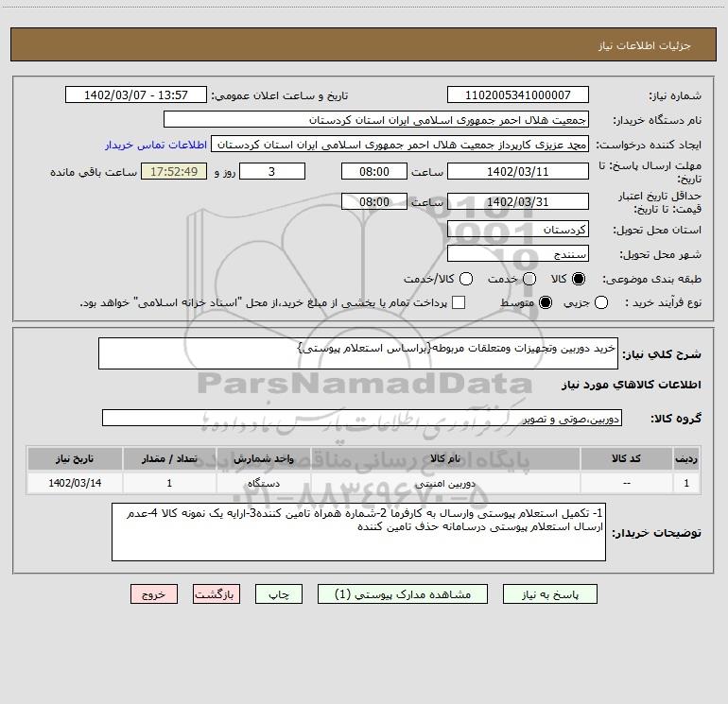Screen dimensions: 728x704
Task: Select the کالا radio button
Action: coord(579,279)
